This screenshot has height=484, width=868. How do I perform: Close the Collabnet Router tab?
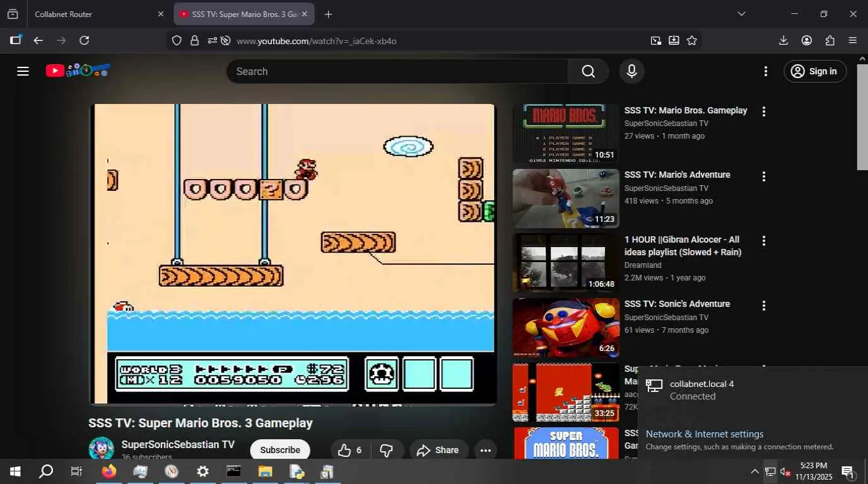[160, 14]
